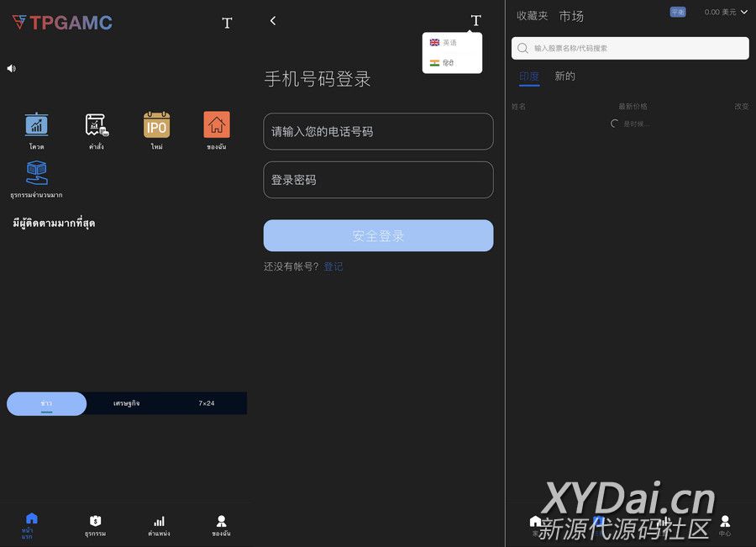The image size is (756, 547).
Task: Choose English (英语) from language list
Action: pos(444,43)
